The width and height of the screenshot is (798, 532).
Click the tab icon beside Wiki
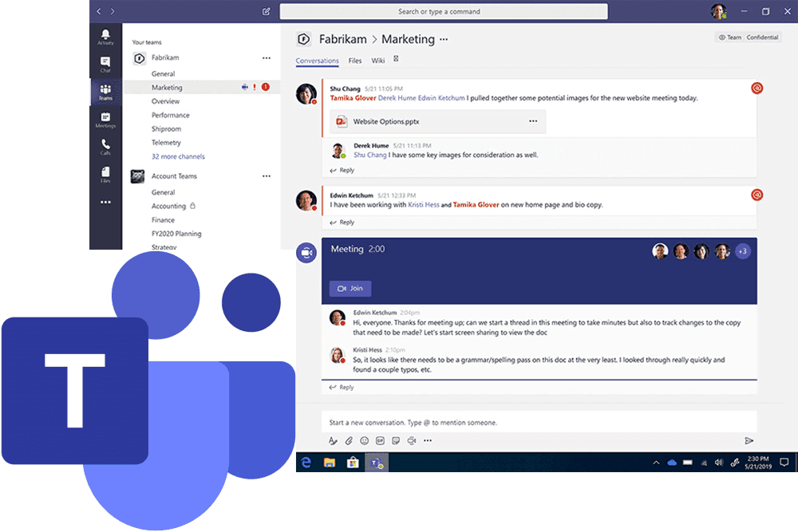(396, 59)
